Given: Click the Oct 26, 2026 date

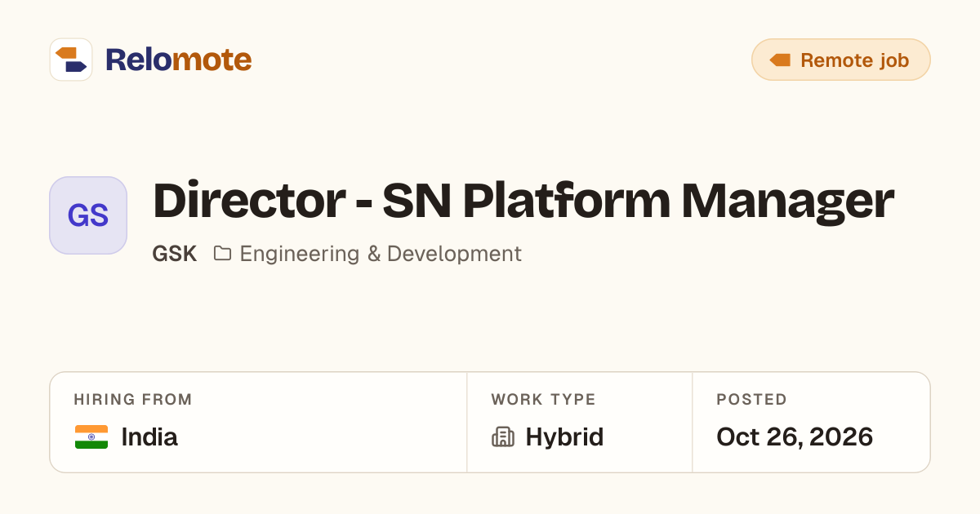Looking at the screenshot, I should point(795,437).
